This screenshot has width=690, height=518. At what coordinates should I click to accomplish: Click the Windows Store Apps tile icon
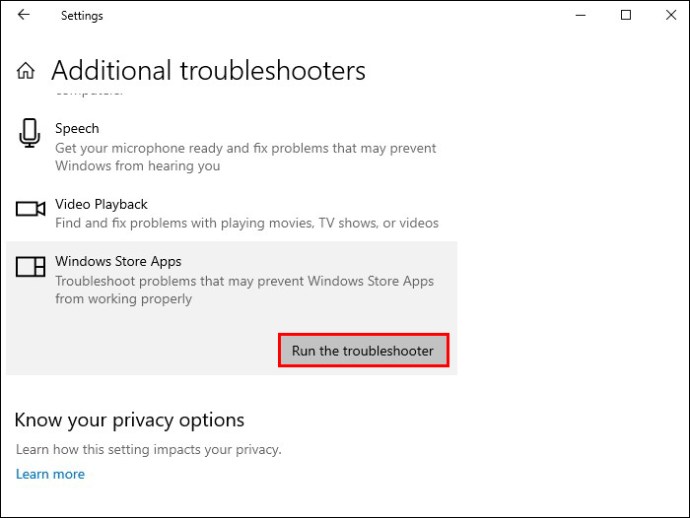[30, 267]
